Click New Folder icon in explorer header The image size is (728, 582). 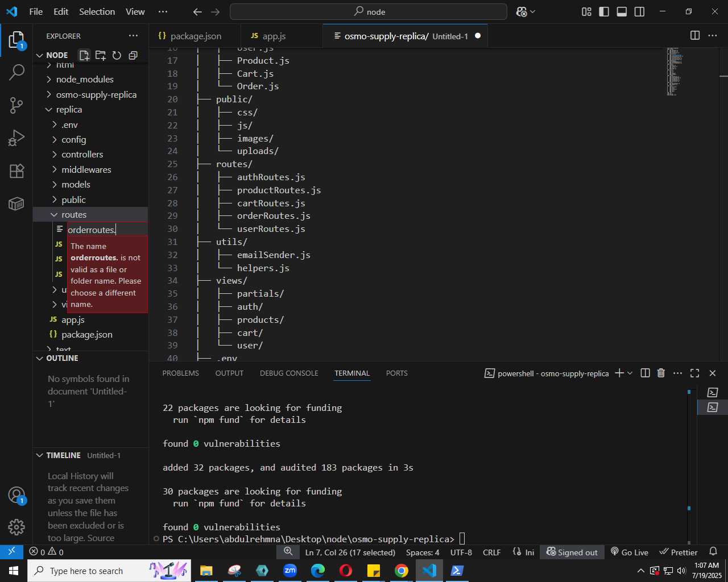101,55
